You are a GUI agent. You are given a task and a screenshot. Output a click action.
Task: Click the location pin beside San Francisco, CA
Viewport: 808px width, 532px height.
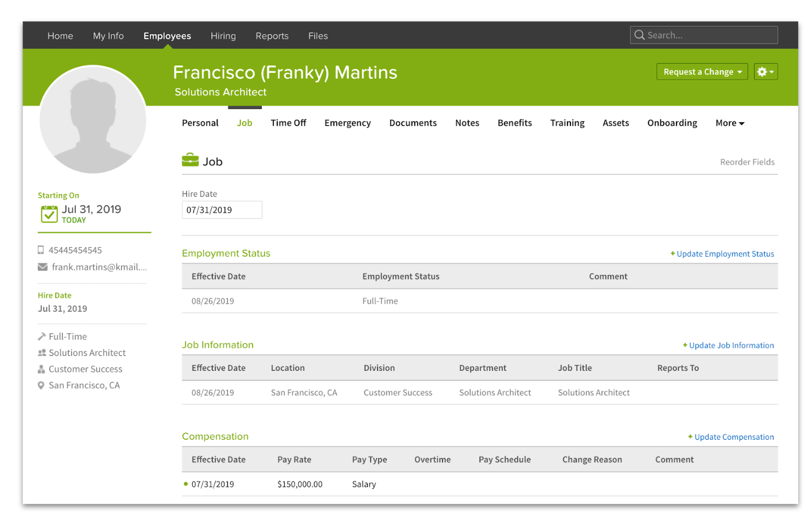[40, 385]
